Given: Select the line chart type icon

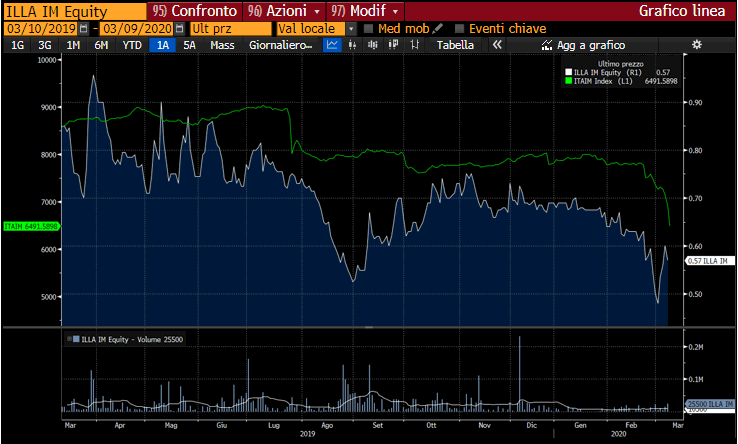Looking at the screenshot, I should click(x=333, y=45).
